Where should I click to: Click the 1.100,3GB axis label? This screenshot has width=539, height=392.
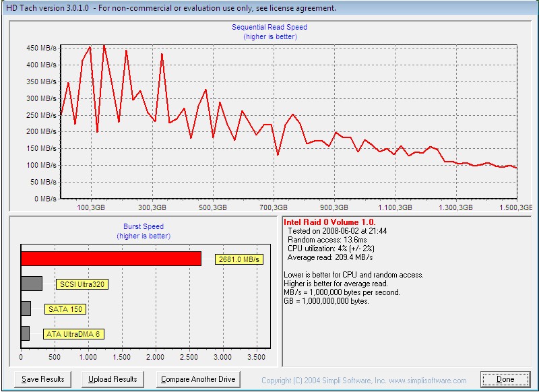[395, 207]
